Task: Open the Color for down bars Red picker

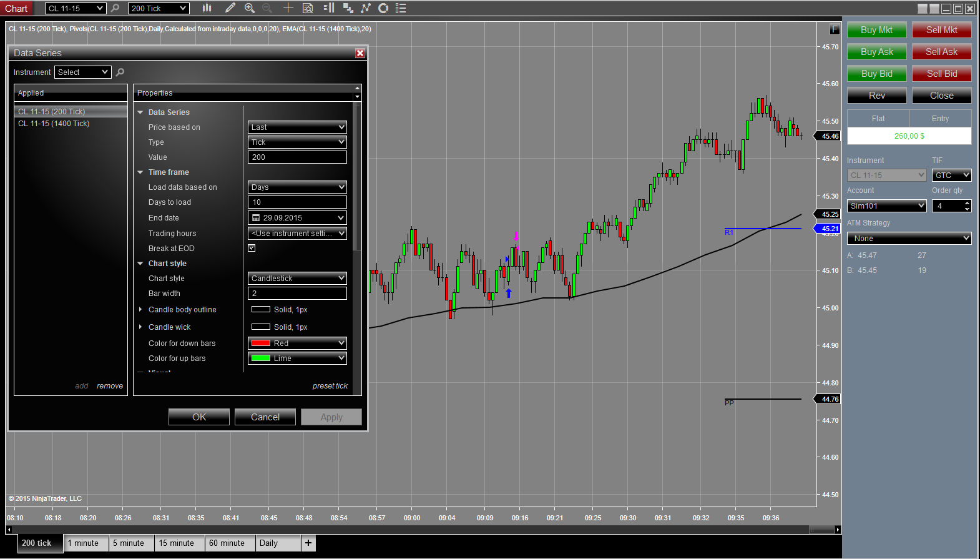Action: (297, 344)
